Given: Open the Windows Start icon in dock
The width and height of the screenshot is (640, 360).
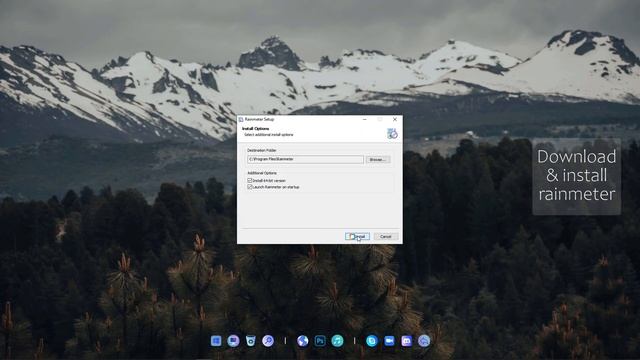Looking at the screenshot, I should point(216,341).
